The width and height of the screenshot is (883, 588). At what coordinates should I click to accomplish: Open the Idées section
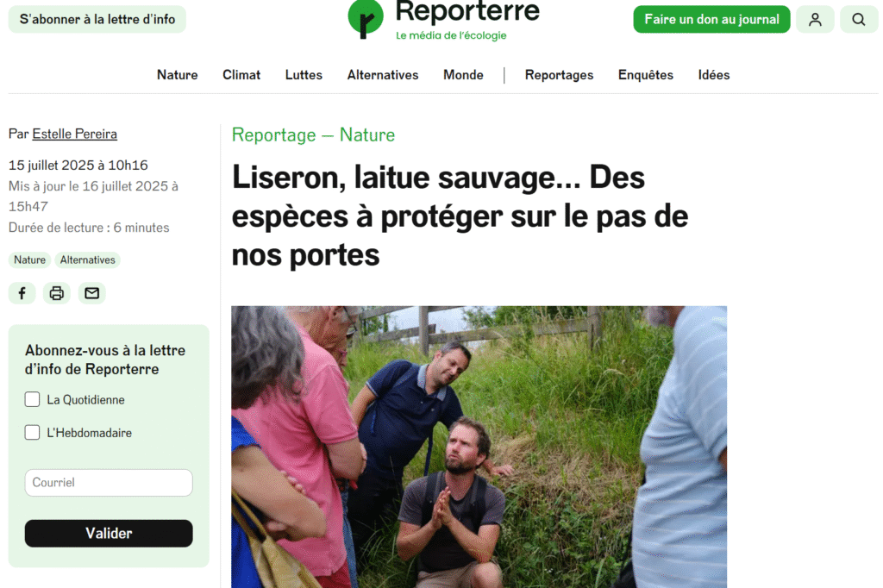pos(713,75)
